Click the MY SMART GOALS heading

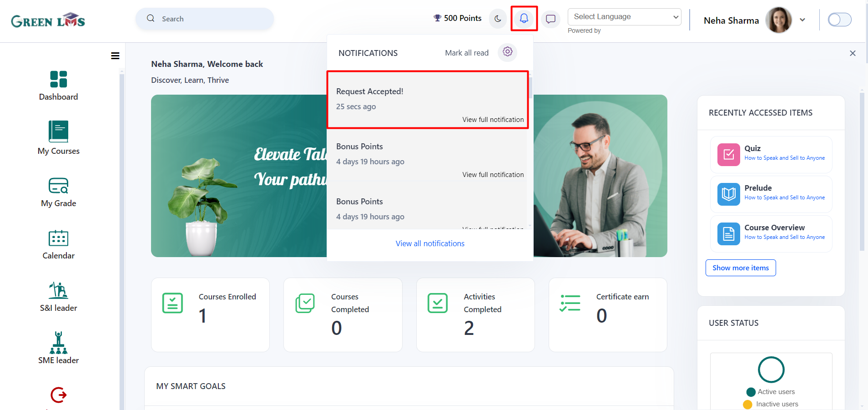click(x=191, y=386)
